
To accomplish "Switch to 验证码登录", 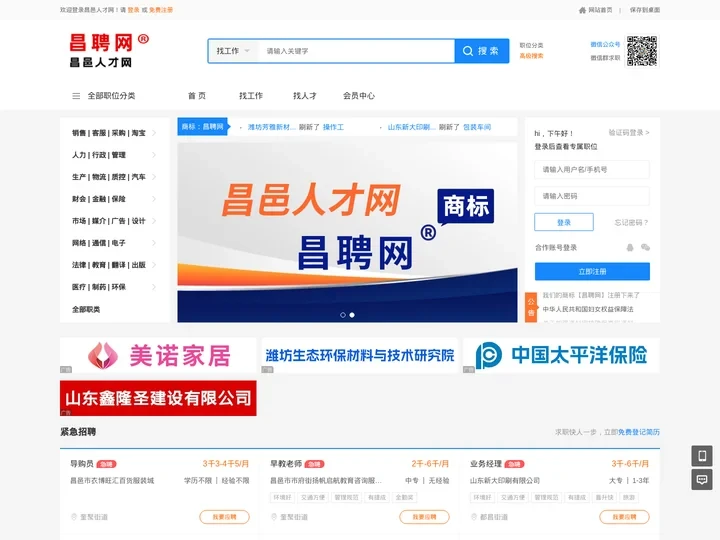I will [629, 133].
